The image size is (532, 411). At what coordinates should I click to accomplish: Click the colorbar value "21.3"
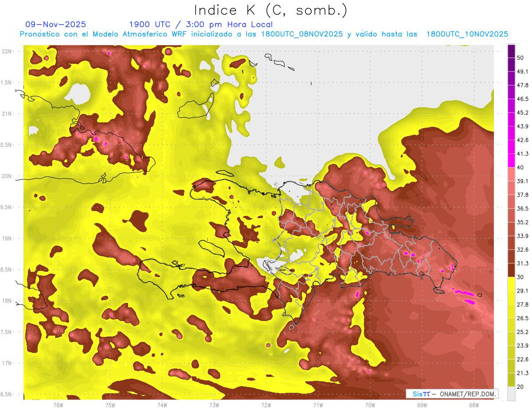pos(523,373)
